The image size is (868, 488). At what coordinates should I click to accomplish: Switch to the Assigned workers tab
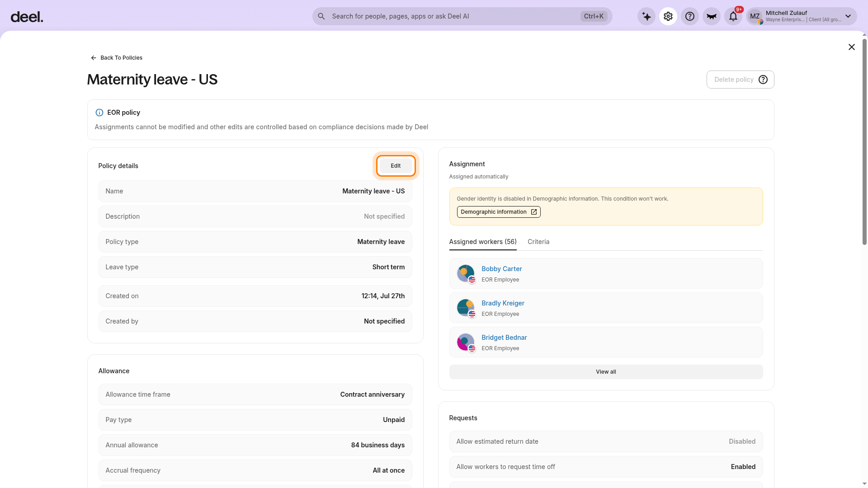pyautogui.click(x=483, y=242)
